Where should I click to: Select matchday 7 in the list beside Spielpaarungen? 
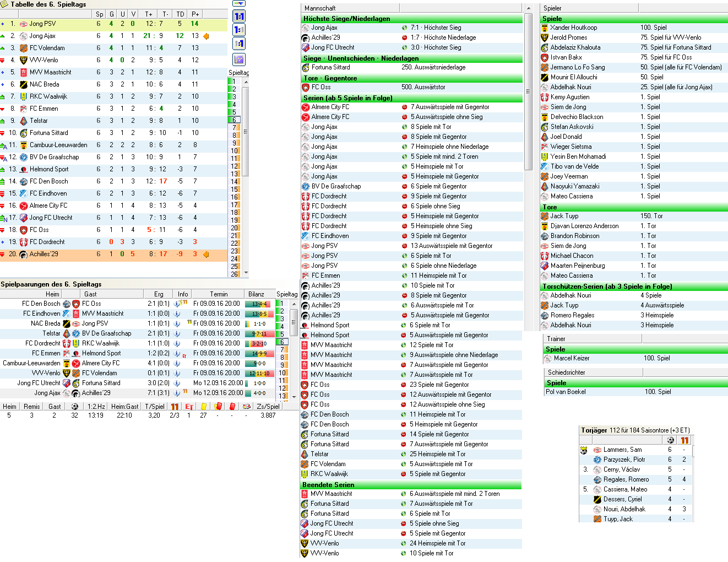(282, 349)
